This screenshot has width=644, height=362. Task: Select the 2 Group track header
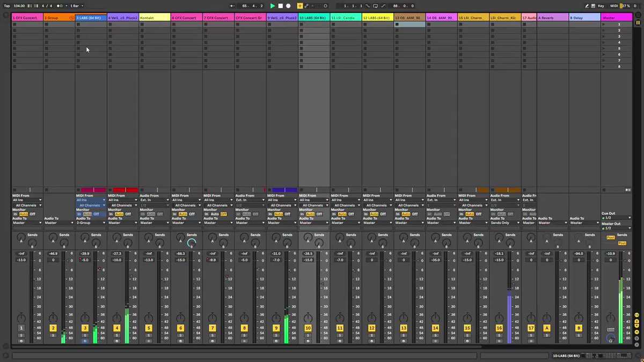(x=58, y=18)
